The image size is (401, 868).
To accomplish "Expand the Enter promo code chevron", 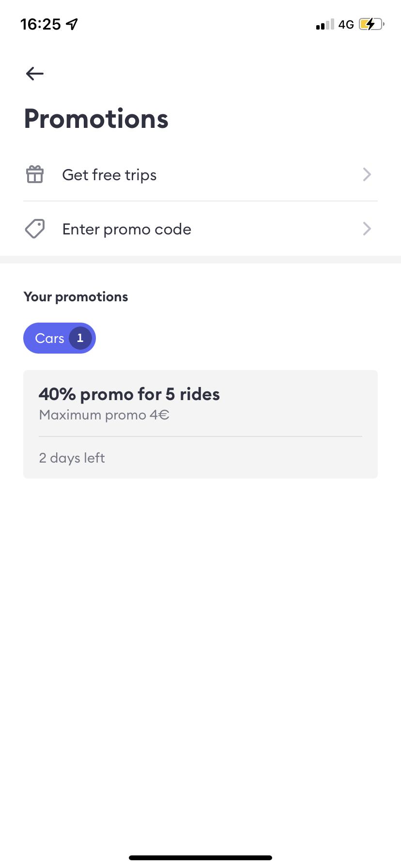I will click(367, 229).
